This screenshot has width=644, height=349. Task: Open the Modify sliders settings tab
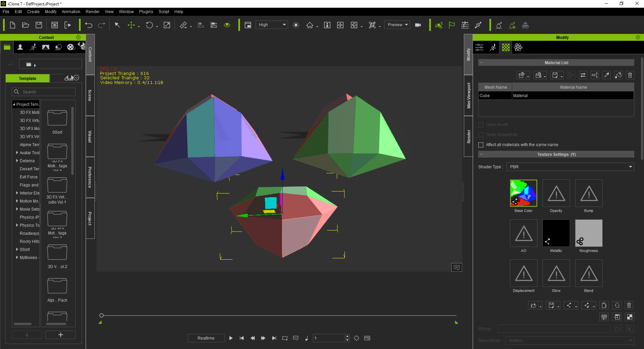pyautogui.click(x=479, y=47)
